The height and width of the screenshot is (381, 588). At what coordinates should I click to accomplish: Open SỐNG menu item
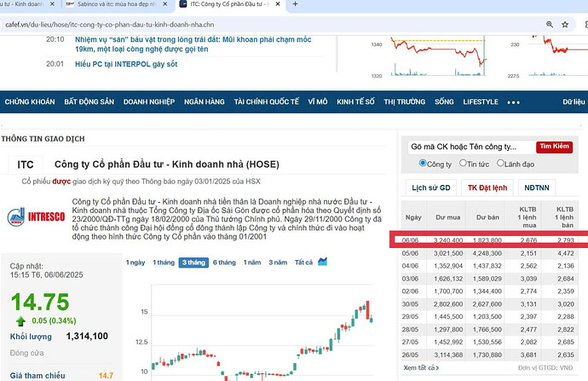click(x=444, y=102)
